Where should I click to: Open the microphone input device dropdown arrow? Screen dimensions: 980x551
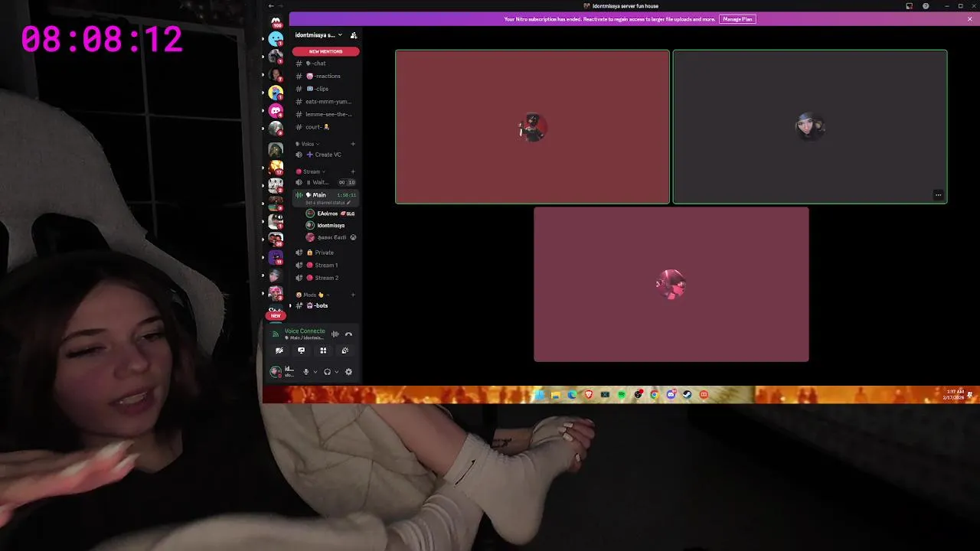pyautogui.click(x=315, y=372)
